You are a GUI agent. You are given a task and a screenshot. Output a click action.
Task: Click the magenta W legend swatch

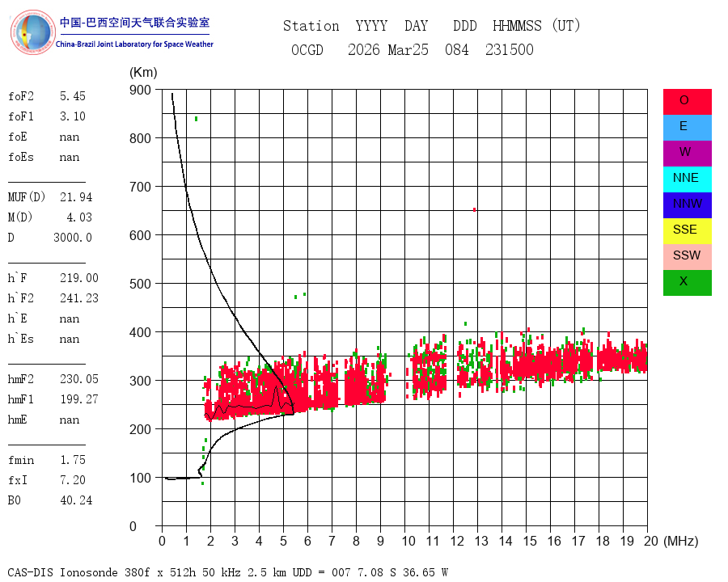point(687,153)
